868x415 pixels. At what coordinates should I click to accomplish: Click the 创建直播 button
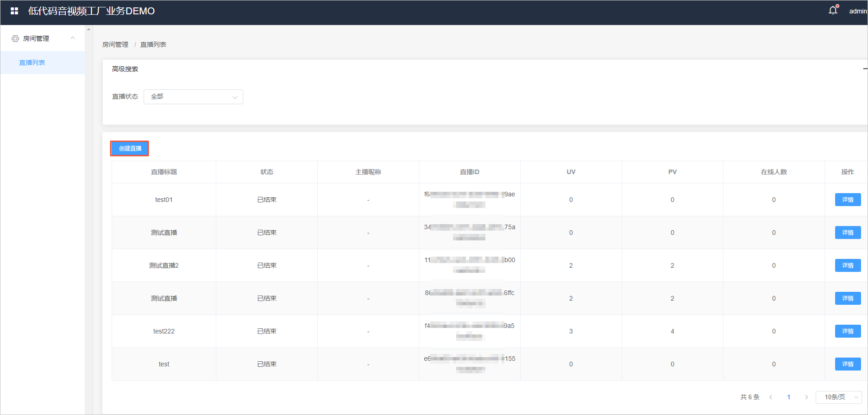pos(130,149)
